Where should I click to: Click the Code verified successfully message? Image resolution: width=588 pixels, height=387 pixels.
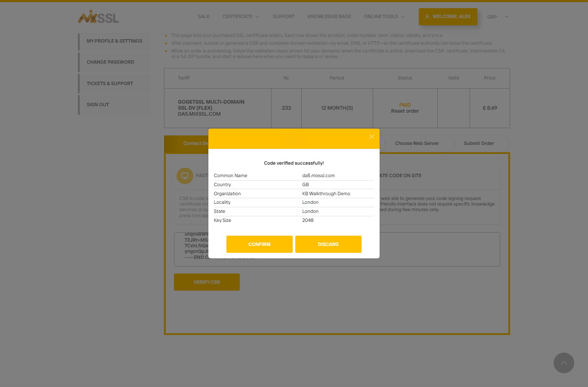(x=294, y=163)
